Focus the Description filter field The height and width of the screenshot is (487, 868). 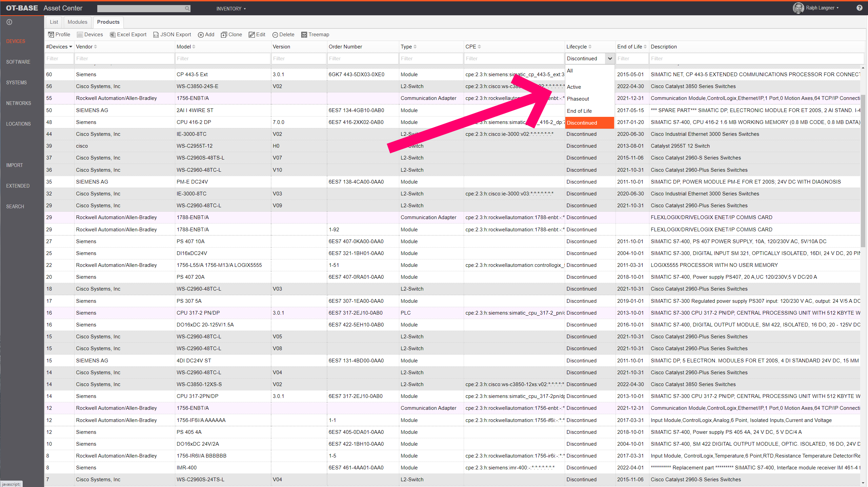click(756, 59)
